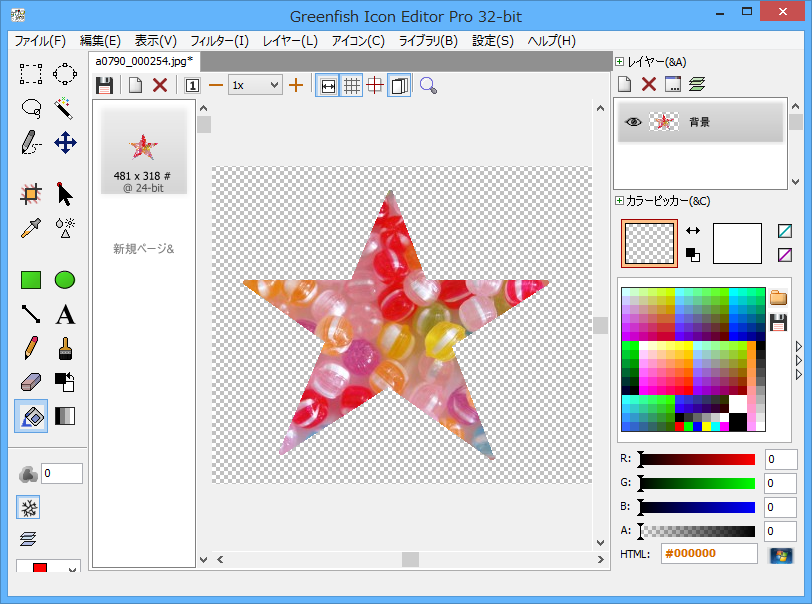
Task: Delete layer using red X in layers panel
Action: [648, 84]
